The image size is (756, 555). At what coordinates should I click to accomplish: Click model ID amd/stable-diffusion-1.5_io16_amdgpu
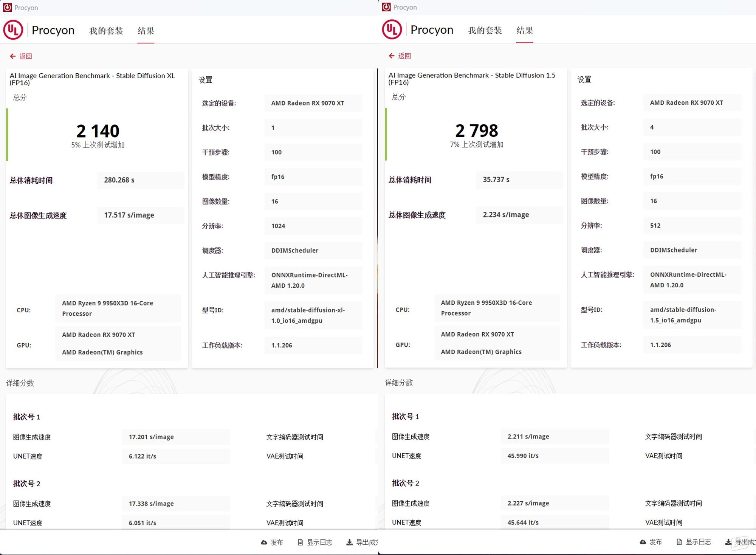pos(692,315)
